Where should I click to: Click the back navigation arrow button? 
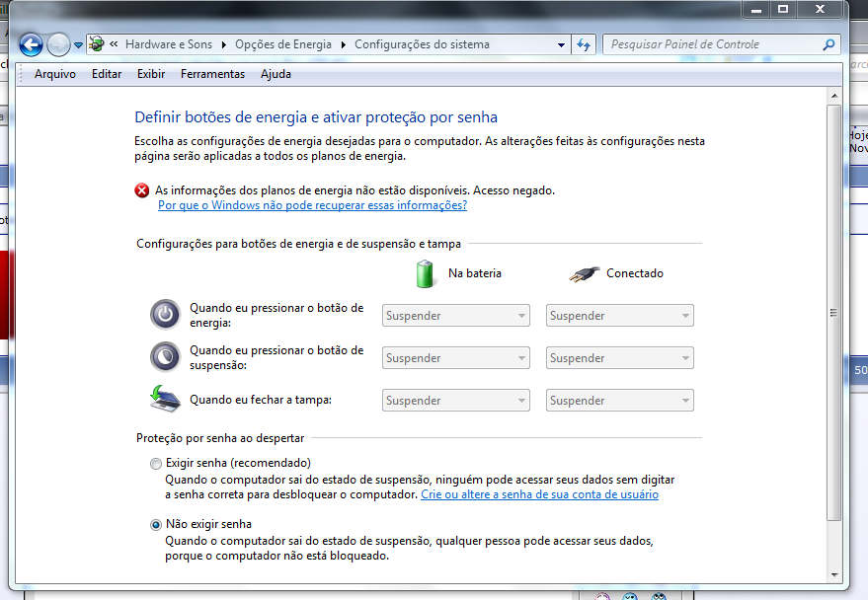pyautogui.click(x=31, y=44)
